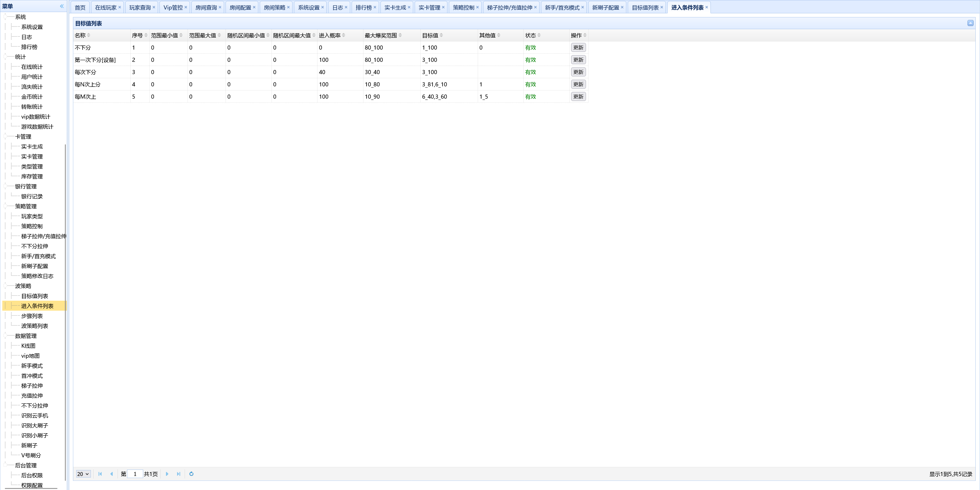The height and width of the screenshot is (490, 980).
Task: Click the page number input field
Action: (x=135, y=474)
